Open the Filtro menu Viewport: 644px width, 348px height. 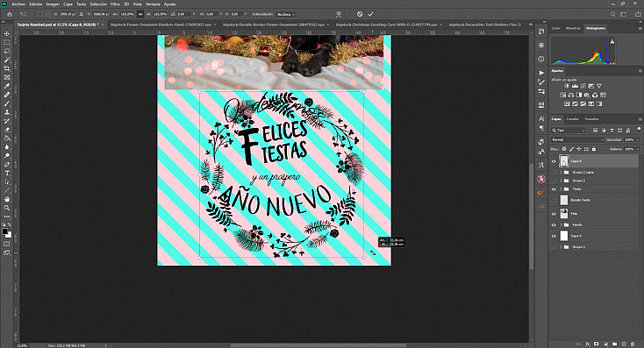pyautogui.click(x=116, y=4)
